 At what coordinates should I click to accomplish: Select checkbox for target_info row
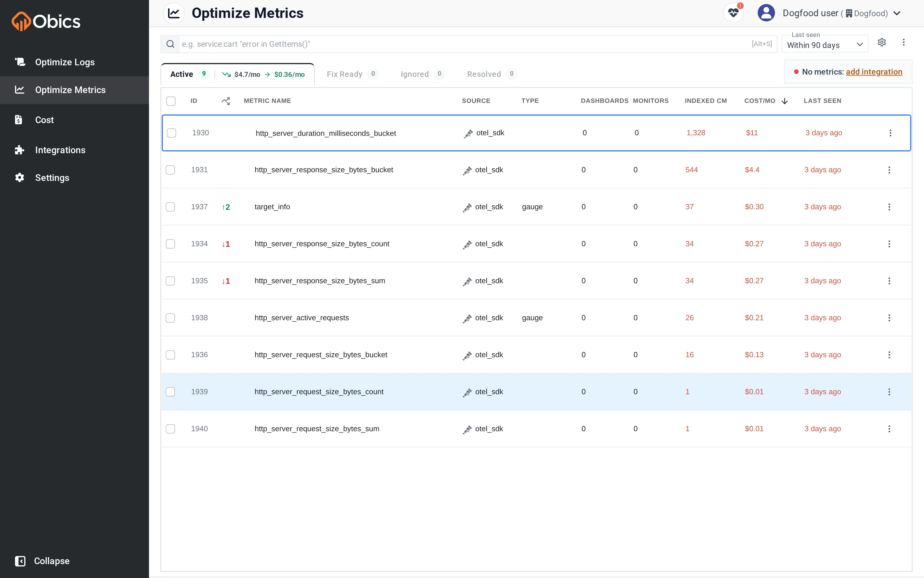[170, 207]
